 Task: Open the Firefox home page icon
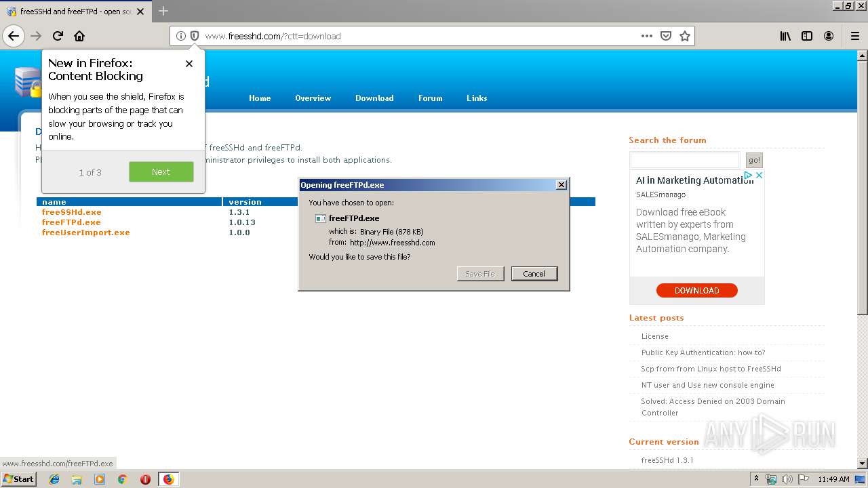point(79,36)
